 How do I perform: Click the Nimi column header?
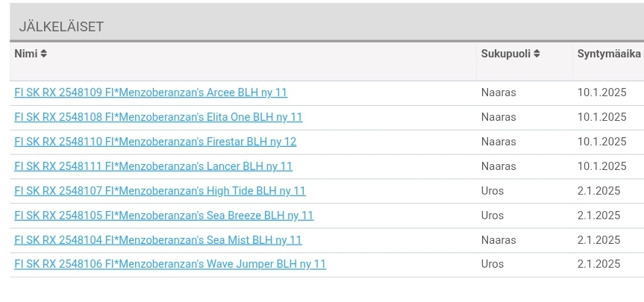pos(26,54)
